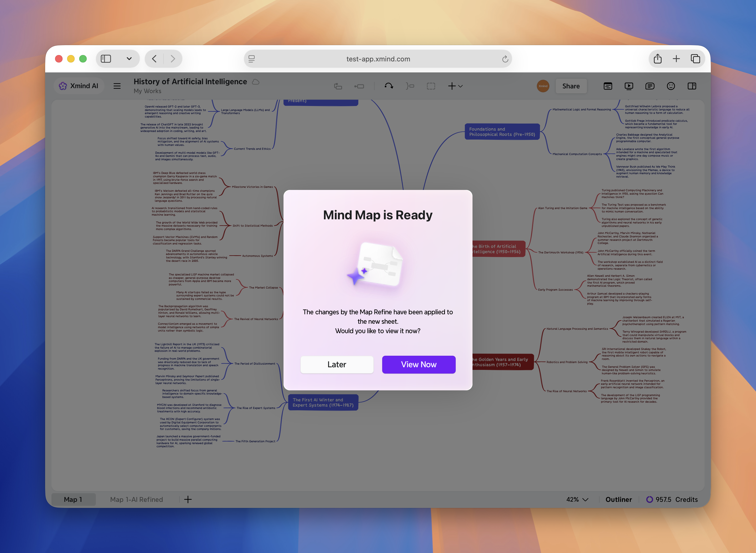Viewport: 756px width, 553px height.
Task: Select the Autonomous Systems subtopic
Action: [257, 256]
